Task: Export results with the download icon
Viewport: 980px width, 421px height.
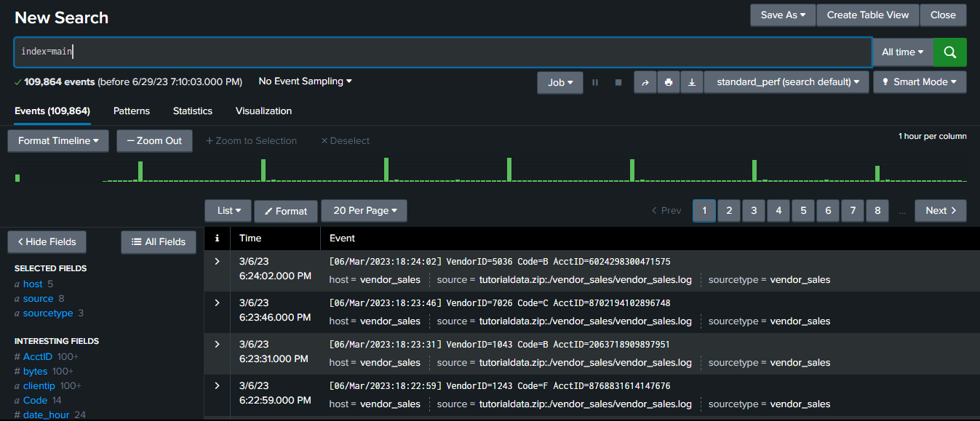Action: tap(691, 82)
